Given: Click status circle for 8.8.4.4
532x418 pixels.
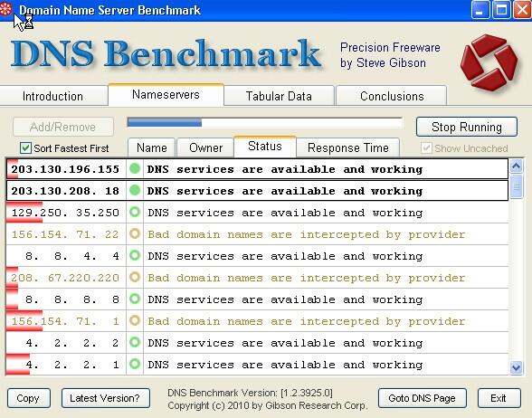Looking at the screenshot, I should click(x=135, y=255).
